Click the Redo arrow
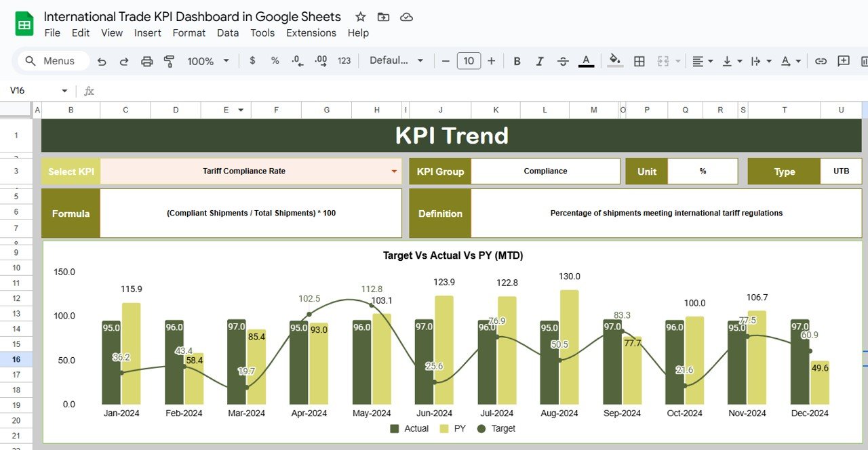 (x=124, y=61)
